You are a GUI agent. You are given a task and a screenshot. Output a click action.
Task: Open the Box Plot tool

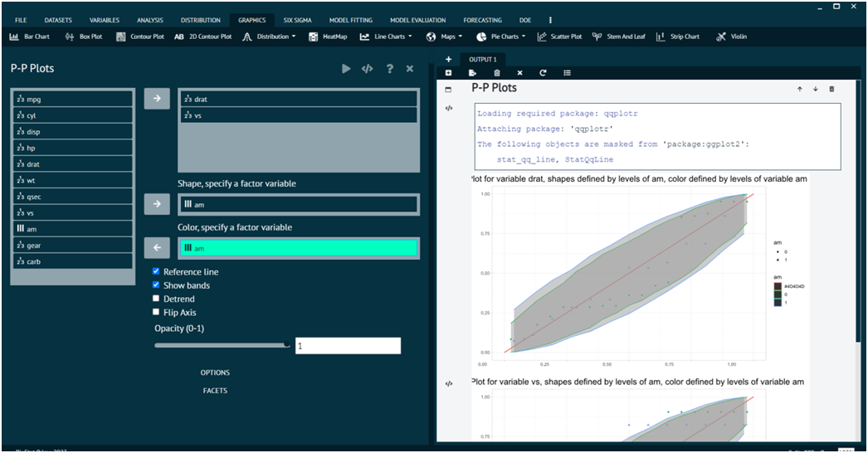pyautogui.click(x=84, y=37)
